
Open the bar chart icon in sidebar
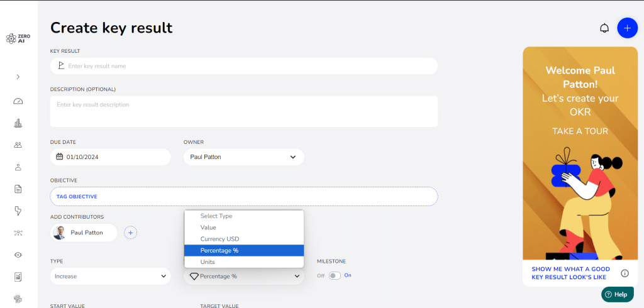click(x=18, y=123)
